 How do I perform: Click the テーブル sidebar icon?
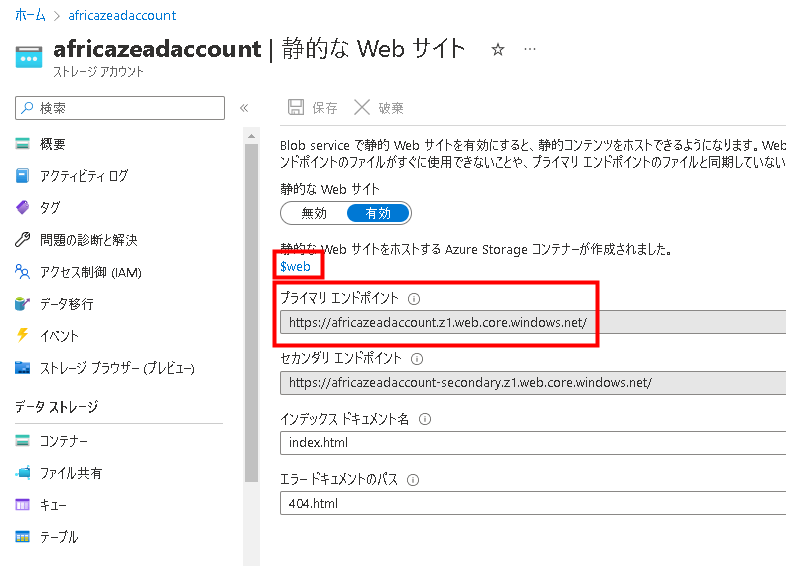pos(23,537)
